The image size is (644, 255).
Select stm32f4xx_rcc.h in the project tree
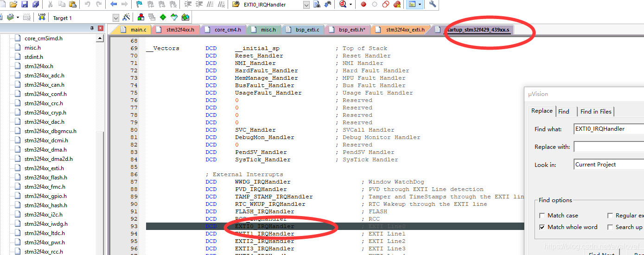(43, 252)
